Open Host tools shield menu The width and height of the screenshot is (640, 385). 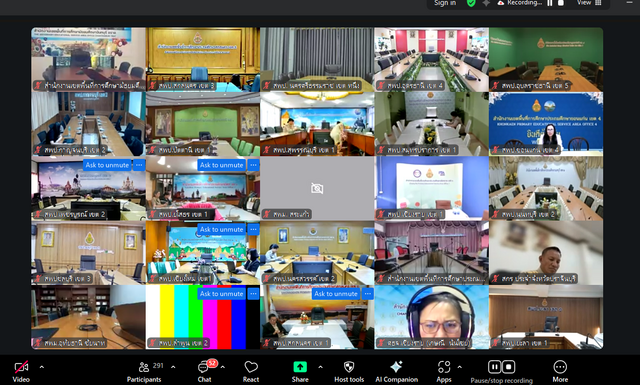pyautogui.click(x=349, y=371)
